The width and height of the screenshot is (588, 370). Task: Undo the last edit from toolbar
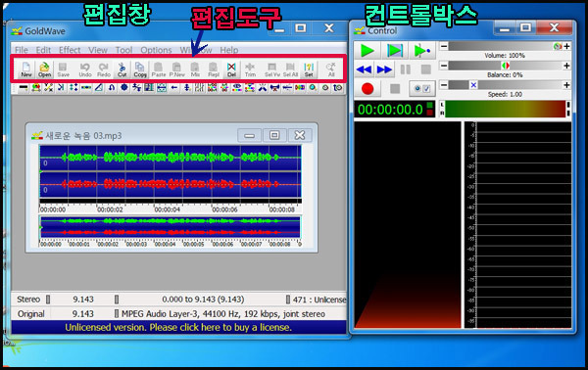pyautogui.click(x=85, y=69)
